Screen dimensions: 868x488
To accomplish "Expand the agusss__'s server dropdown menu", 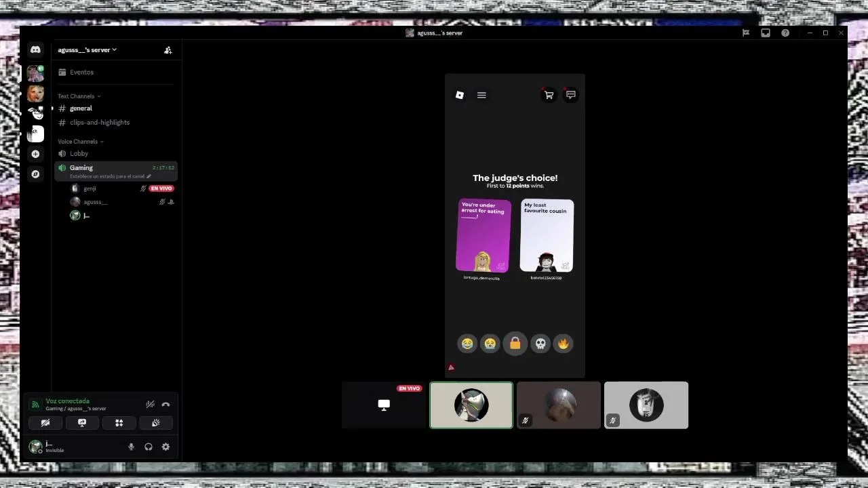I will tap(87, 49).
